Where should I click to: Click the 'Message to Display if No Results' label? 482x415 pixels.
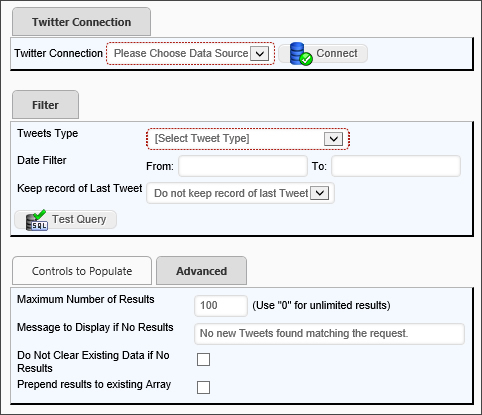[x=95, y=327]
